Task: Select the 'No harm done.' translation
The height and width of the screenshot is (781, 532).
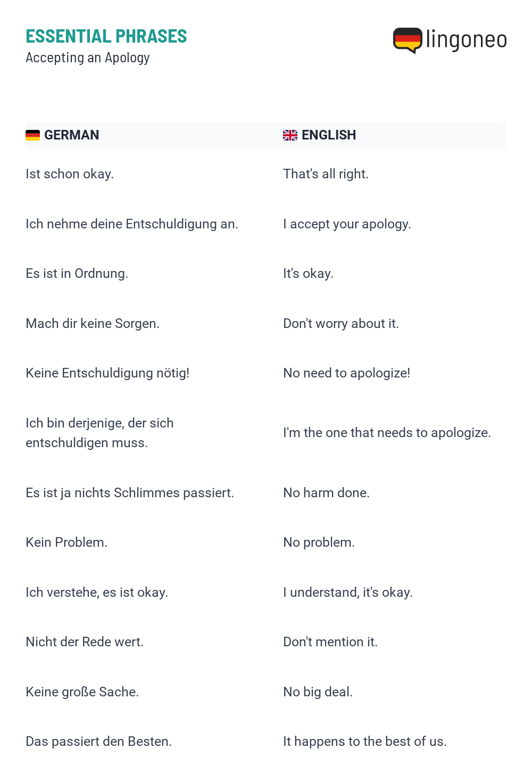Action: click(327, 493)
